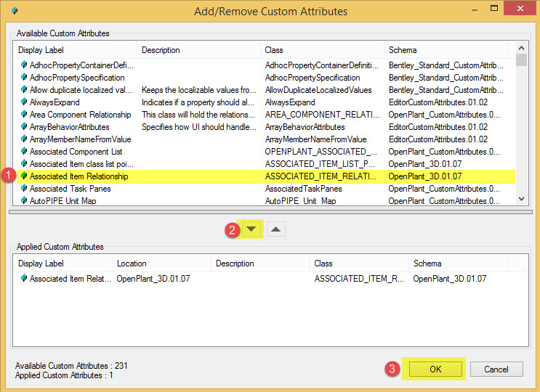Click the icon beside AutoPIPE Unit Map
This screenshot has height=392, width=540.
pos(23,201)
